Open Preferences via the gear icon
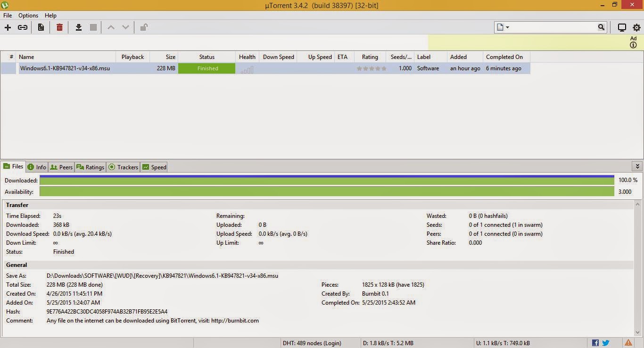The width and height of the screenshot is (644, 348). tap(636, 27)
